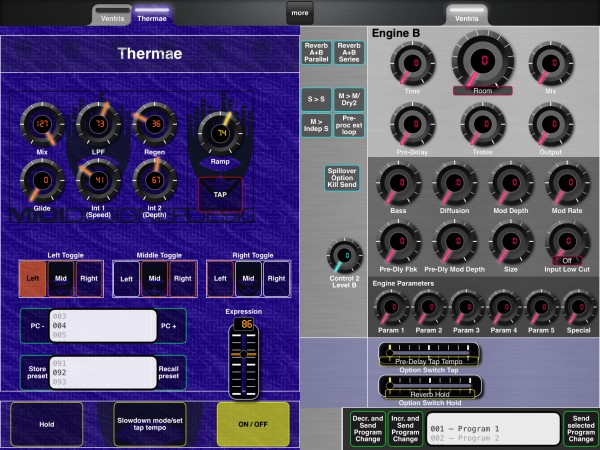Click the Bass knob
Image resolution: width=600 pixels, height=450 pixels.
(x=398, y=183)
